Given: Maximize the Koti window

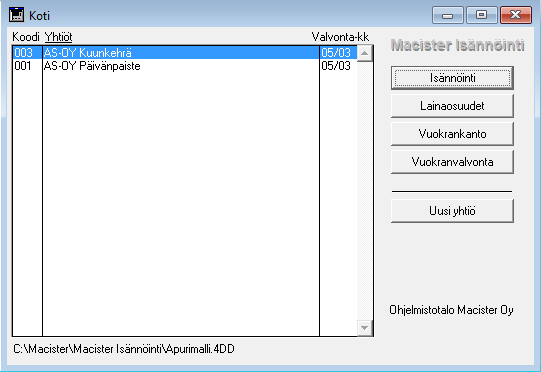Looking at the screenshot, I should (x=481, y=15).
